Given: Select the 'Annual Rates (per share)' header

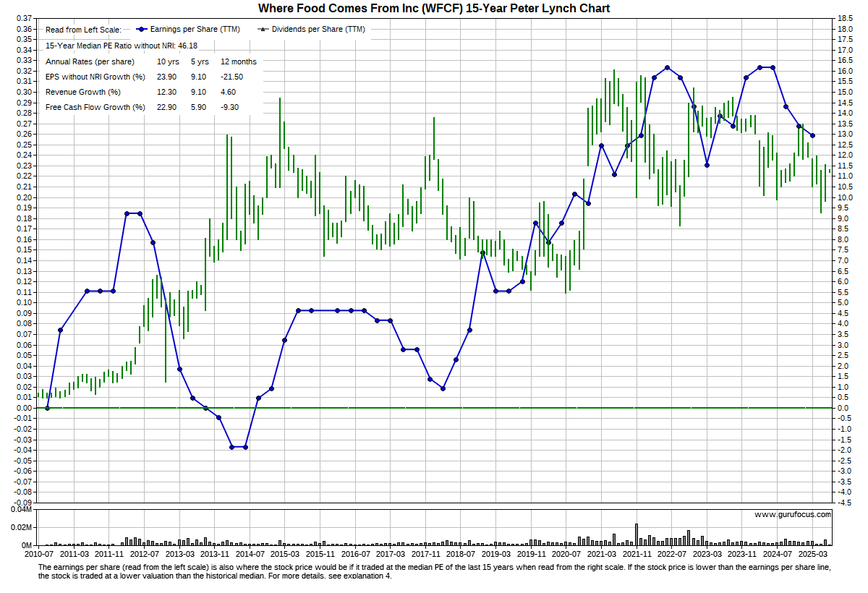Looking at the screenshot, I should (90, 61).
